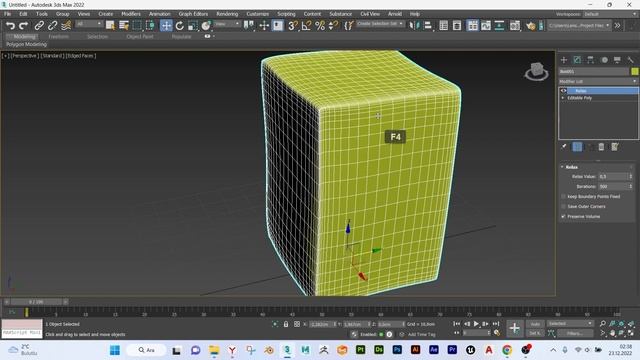The image size is (640, 360).
Task: Click the Unlink Selection icon
Action: click(52, 26)
